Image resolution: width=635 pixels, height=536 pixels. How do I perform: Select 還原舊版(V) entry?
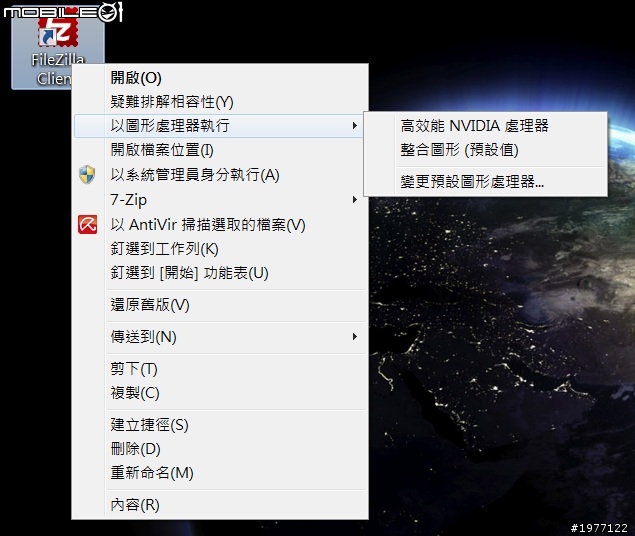(x=220, y=305)
